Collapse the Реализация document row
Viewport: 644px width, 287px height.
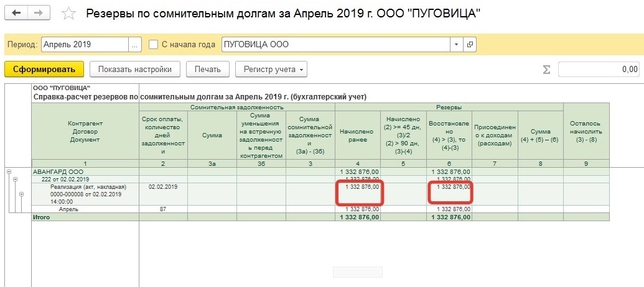(x=21, y=194)
